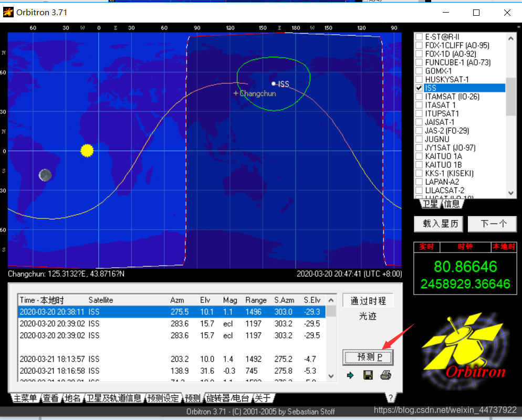
Task: Check the FOX-1CLIFF (AO-95) checkbox
Action: pyautogui.click(x=419, y=45)
